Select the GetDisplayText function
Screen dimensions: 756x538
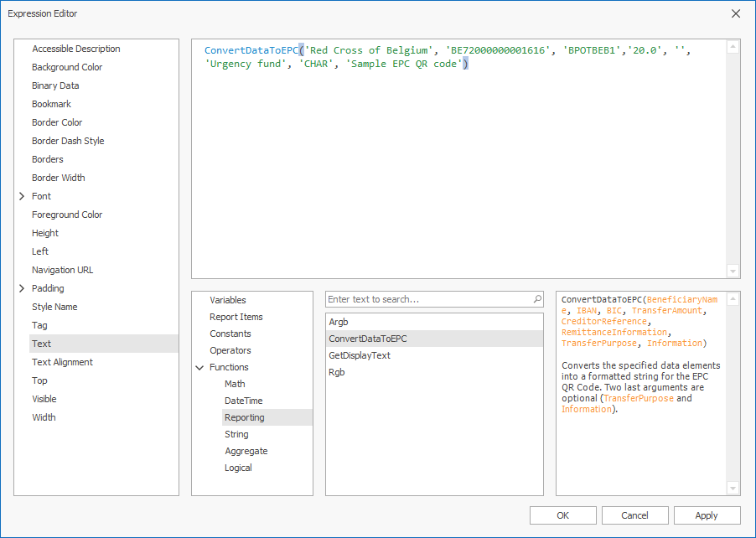click(x=360, y=355)
